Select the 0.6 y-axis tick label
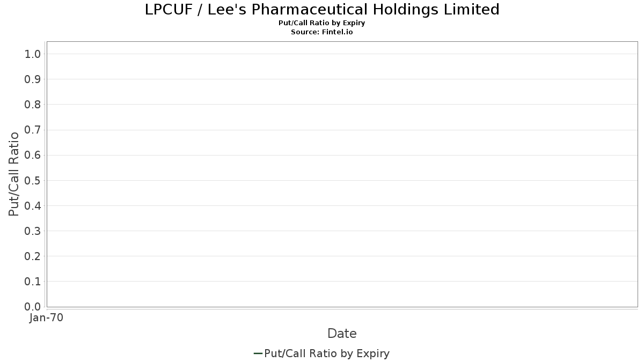 point(33,155)
